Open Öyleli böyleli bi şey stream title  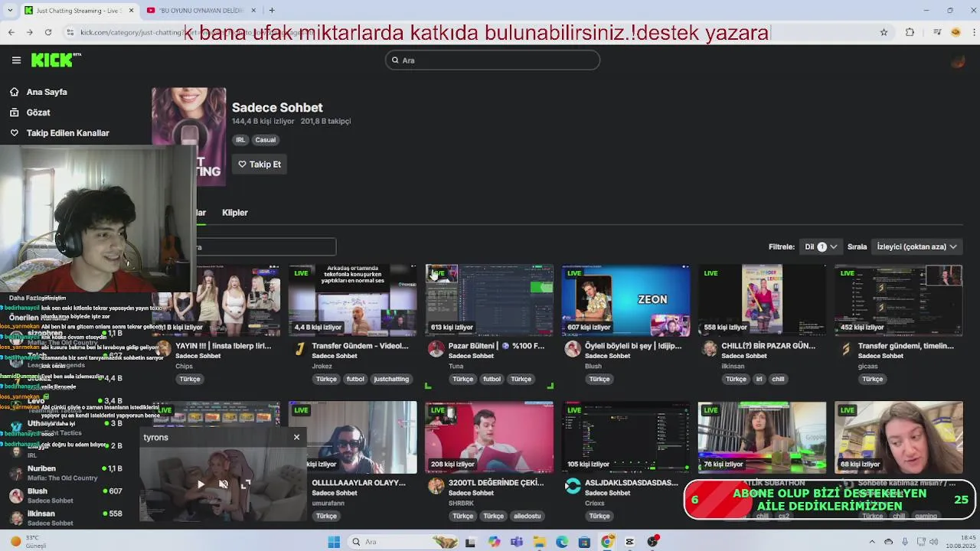coord(633,346)
